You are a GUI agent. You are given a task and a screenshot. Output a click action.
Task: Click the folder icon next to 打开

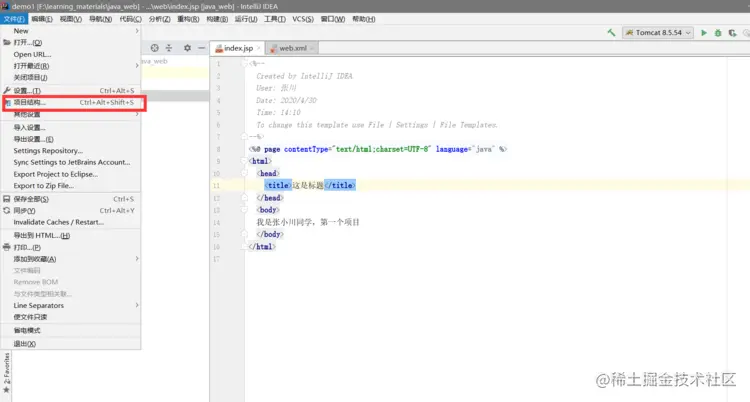coord(7,43)
